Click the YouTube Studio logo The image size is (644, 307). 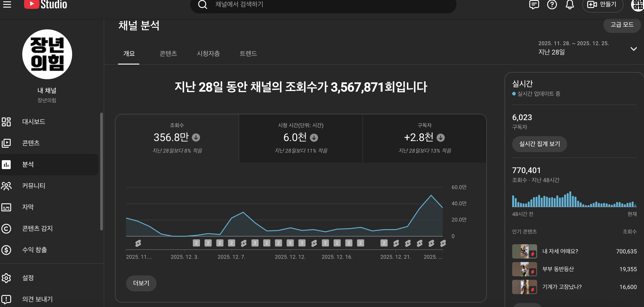tap(45, 4)
